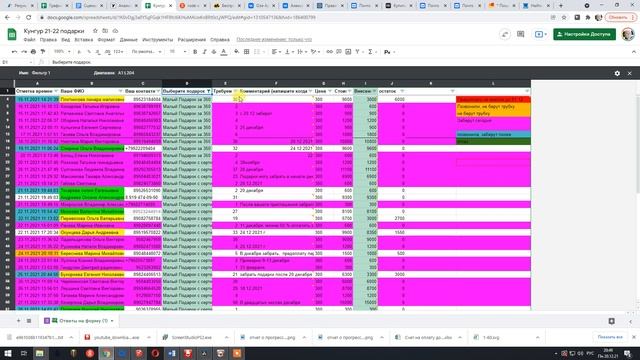
Task: Open the Файл menu
Action: click(29, 40)
